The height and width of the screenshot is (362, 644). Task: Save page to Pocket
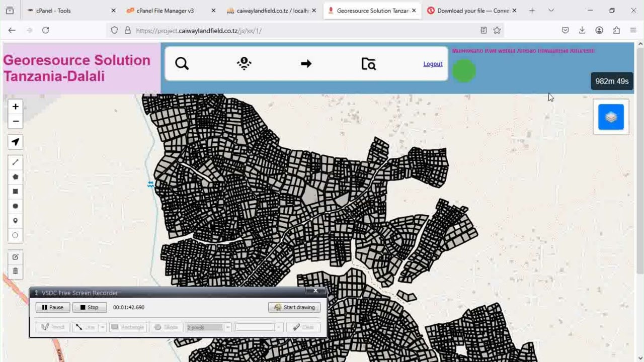566,30
